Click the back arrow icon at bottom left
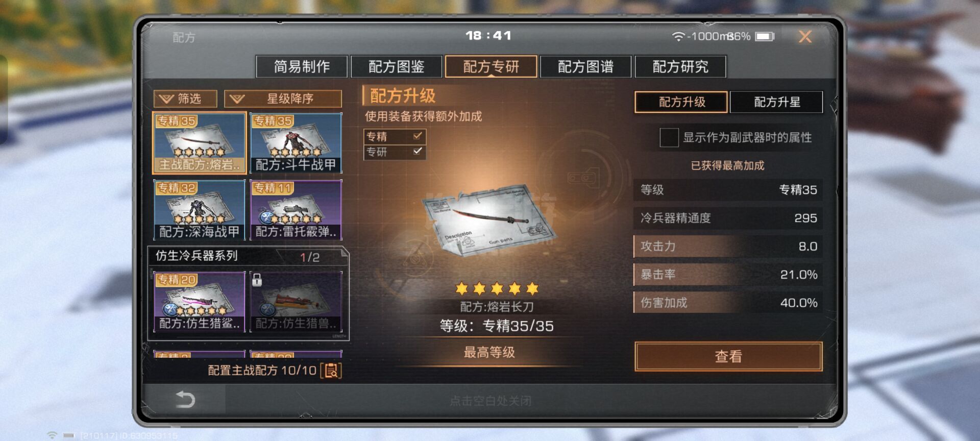The height and width of the screenshot is (441, 980). (x=185, y=399)
